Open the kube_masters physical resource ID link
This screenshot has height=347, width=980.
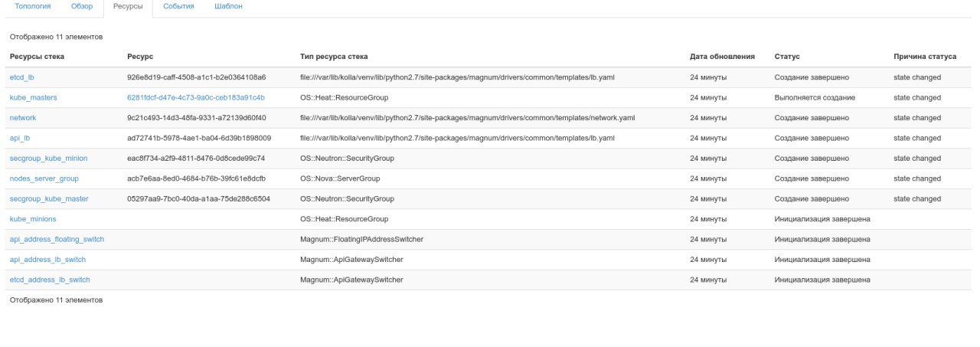[196, 98]
